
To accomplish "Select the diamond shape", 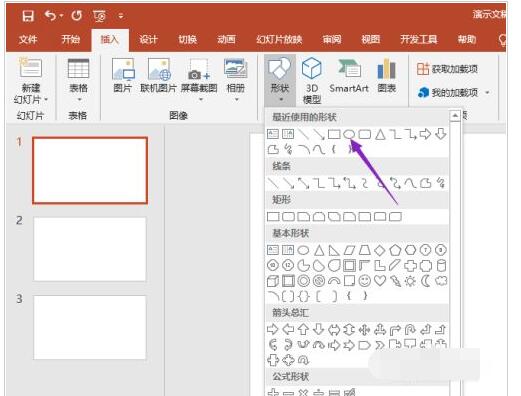I will click(380, 250).
